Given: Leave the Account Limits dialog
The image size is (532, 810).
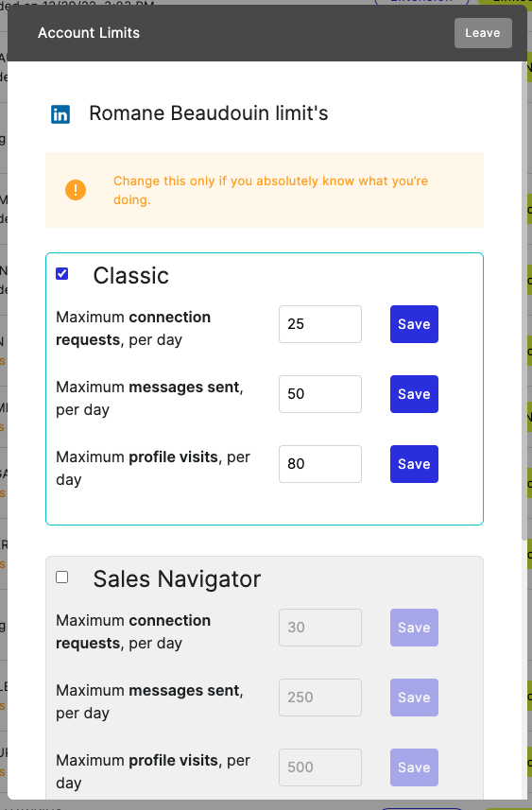Looking at the screenshot, I should click(483, 33).
